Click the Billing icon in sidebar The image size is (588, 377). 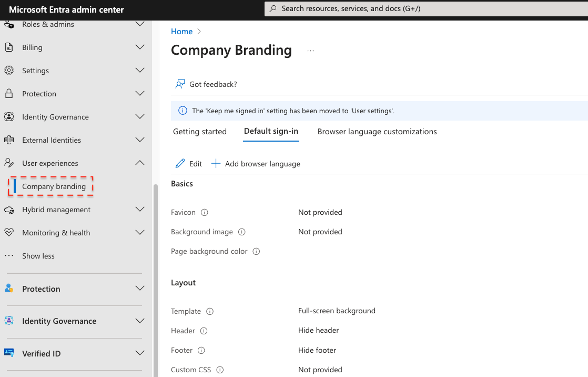[9, 47]
